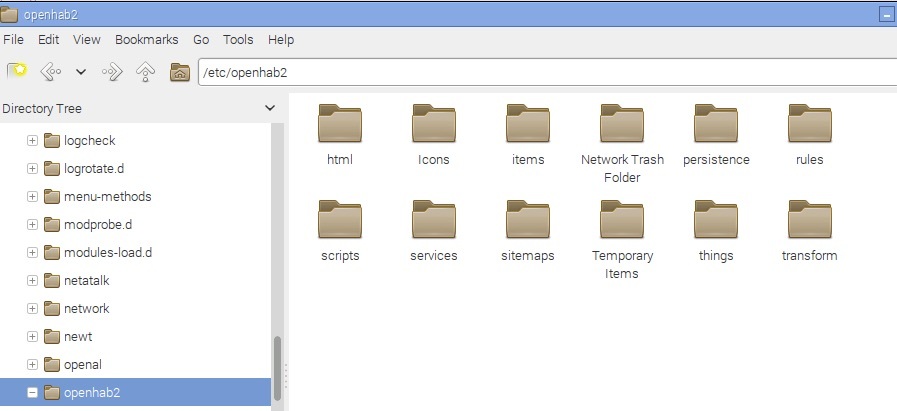
Task: Select network folder in directory tree
Action: click(77, 309)
